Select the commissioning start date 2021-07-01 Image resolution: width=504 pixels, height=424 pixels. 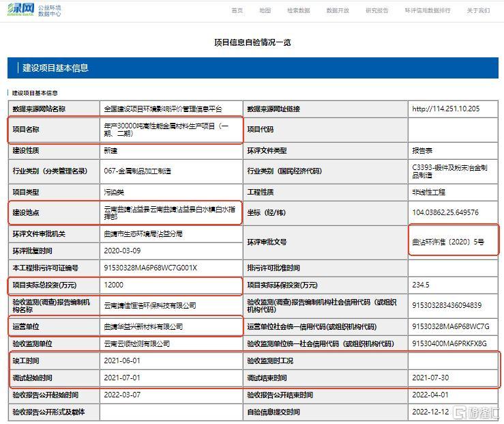point(122,378)
